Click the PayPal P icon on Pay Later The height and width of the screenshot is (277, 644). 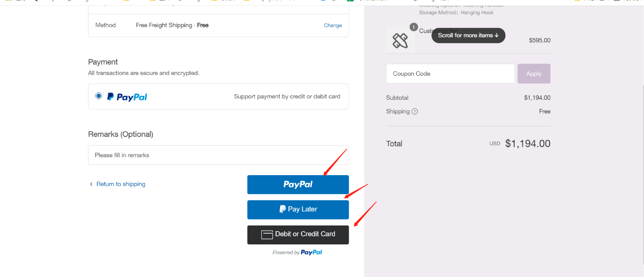283,209
